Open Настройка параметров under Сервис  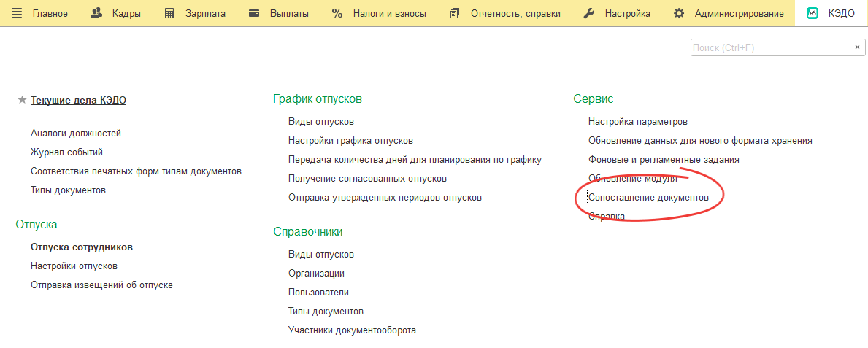638,121
